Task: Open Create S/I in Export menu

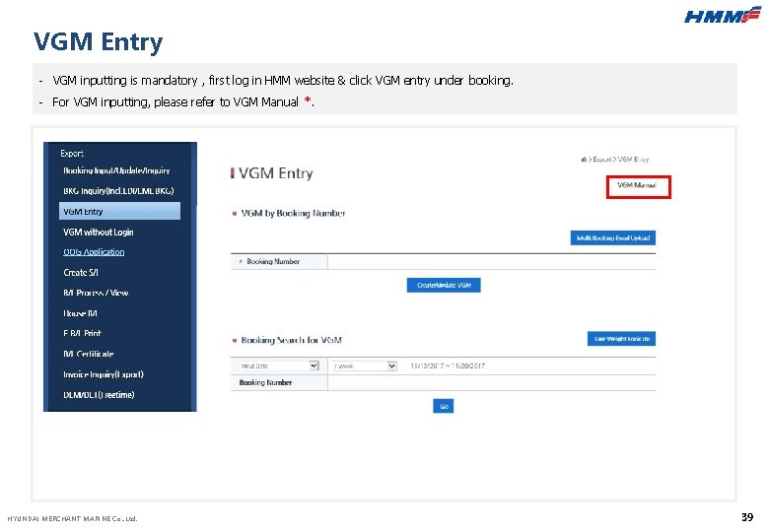Action: pos(81,272)
